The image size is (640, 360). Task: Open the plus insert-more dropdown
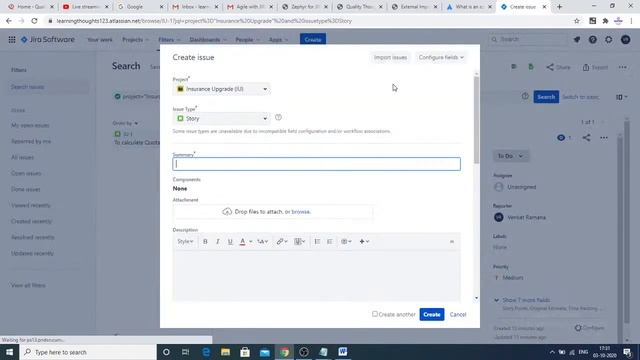pyautogui.click(x=364, y=242)
